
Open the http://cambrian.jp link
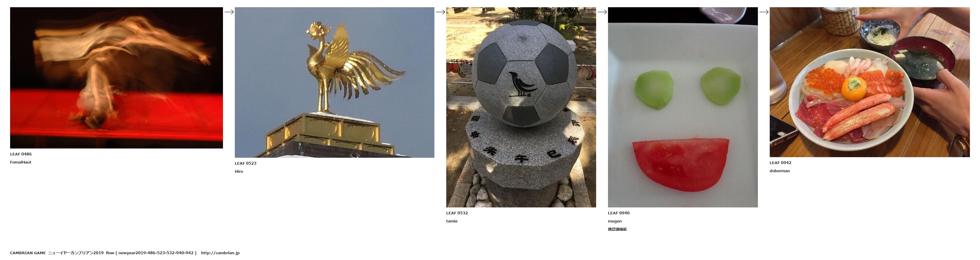pyautogui.click(x=220, y=253)
